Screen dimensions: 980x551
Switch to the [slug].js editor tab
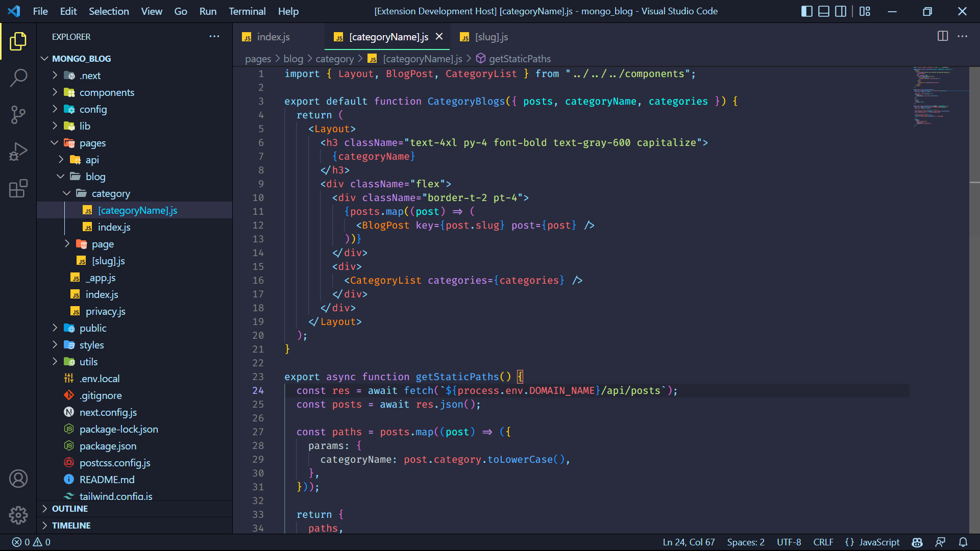coord(491,37)
